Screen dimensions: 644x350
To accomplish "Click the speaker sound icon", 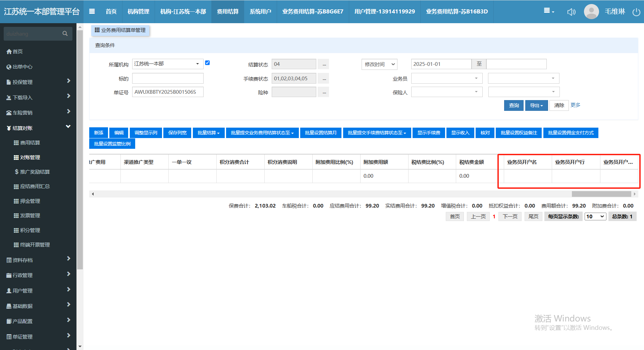I will 571,12.
